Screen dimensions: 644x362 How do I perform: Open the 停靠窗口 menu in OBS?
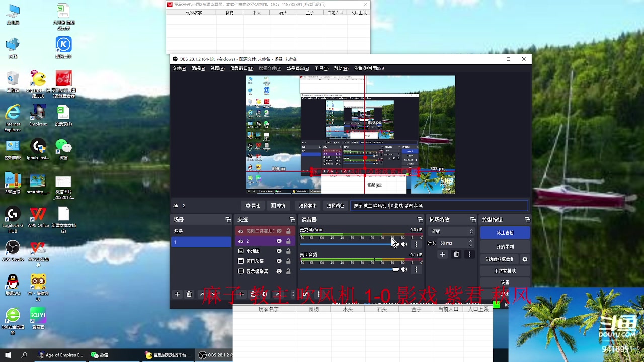[242, 68]
